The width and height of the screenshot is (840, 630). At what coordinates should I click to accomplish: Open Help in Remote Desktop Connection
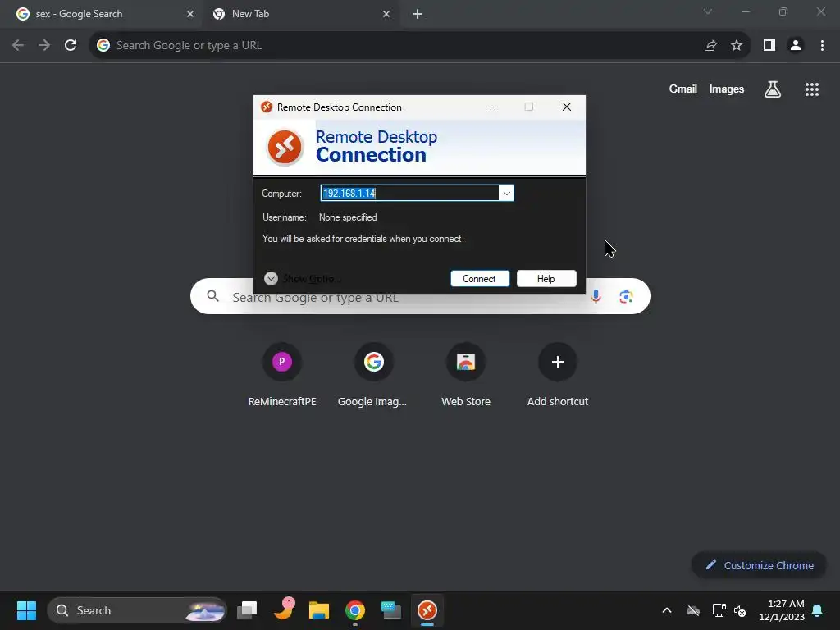546,279
